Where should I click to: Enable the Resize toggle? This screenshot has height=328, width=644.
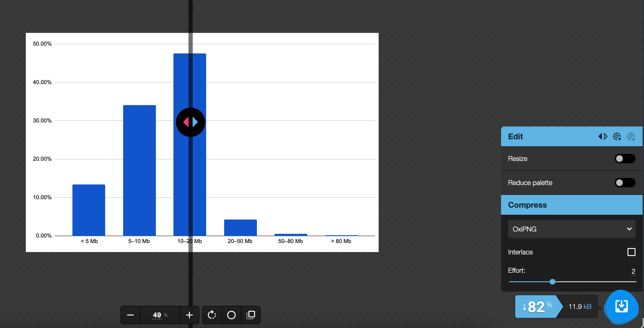(624, 159)
